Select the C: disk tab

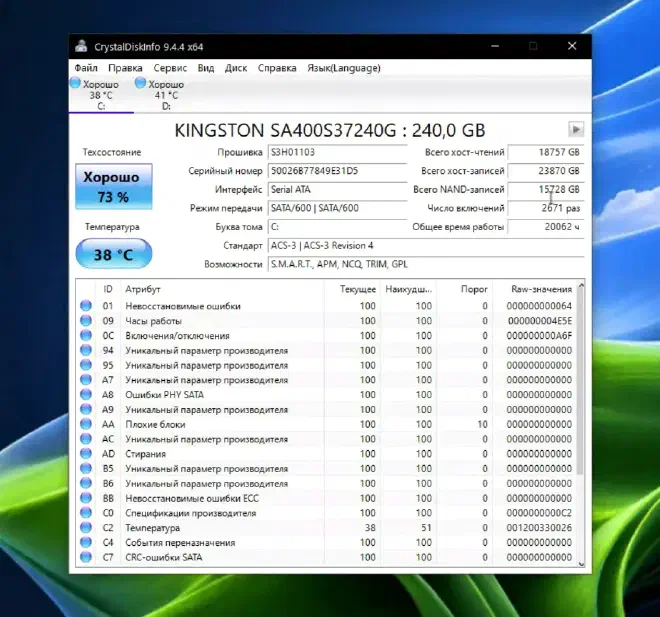[x=101, y=95]
